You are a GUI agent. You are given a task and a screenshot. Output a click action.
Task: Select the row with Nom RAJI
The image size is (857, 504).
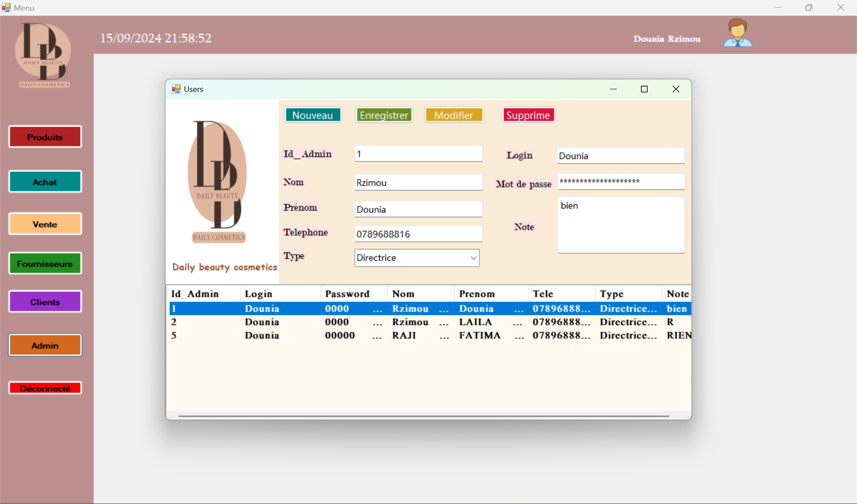point(404,336)
